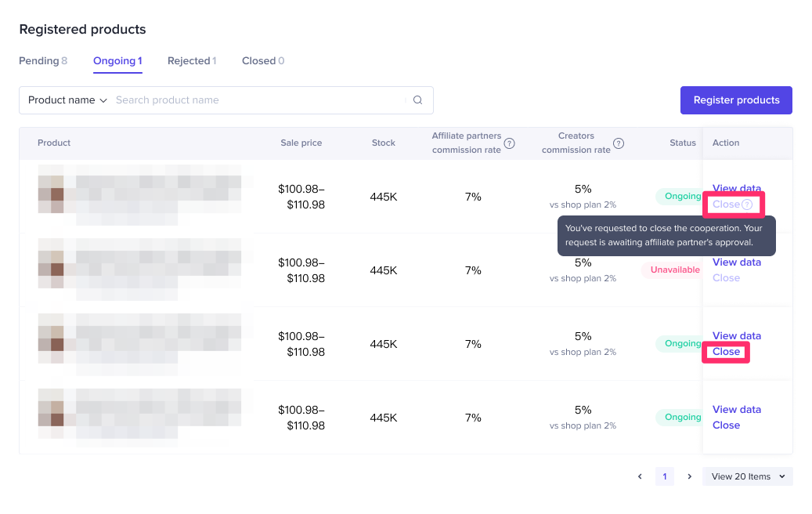Expand the View 20 Items dropdown
This screenshot has width=812, height=514.
pyautogui.click(x=748, y=476)
